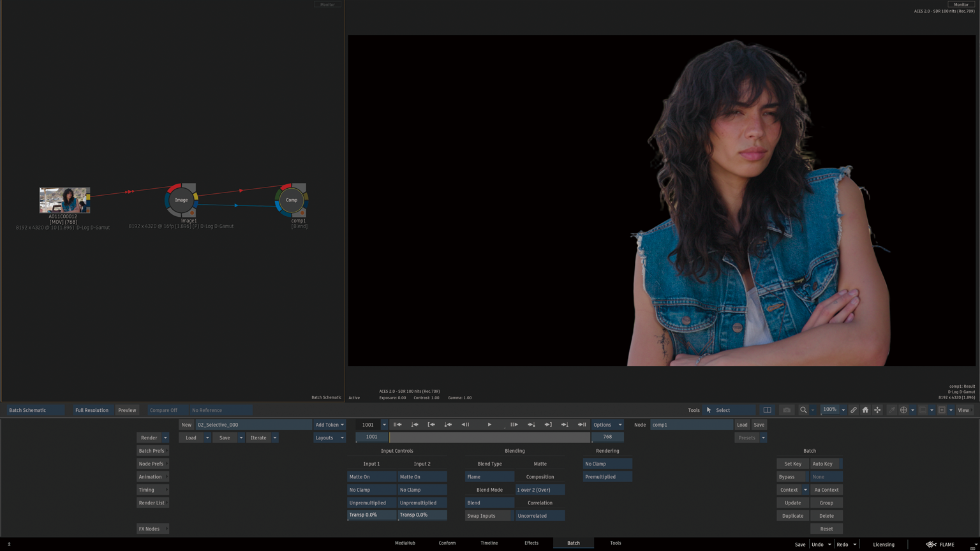Switch to the Timeline tab
The image size is (980, 551).
click(x=489, y=543)
